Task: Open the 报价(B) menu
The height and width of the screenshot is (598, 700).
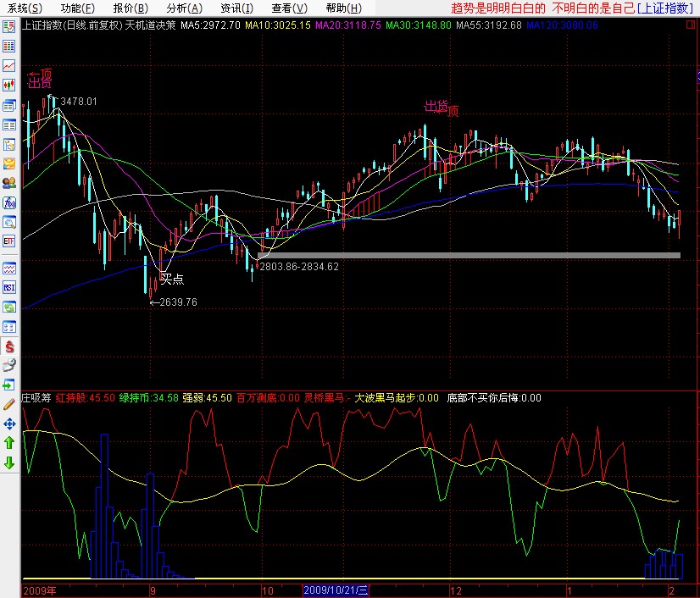Action: pyautogui.click(x=131, y=8)
